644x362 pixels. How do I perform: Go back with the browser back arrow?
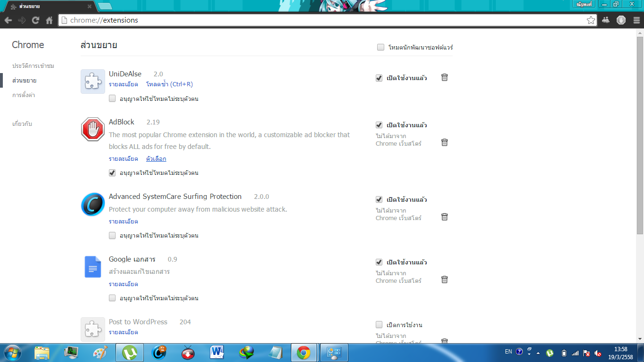(x=8, y=20)
